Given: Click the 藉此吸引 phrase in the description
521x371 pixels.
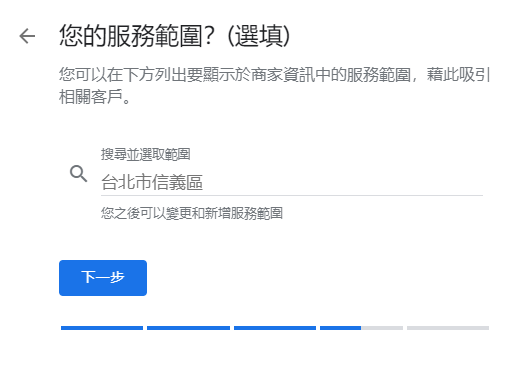Looking at the screenshot, I should click(x=458, y=74).
